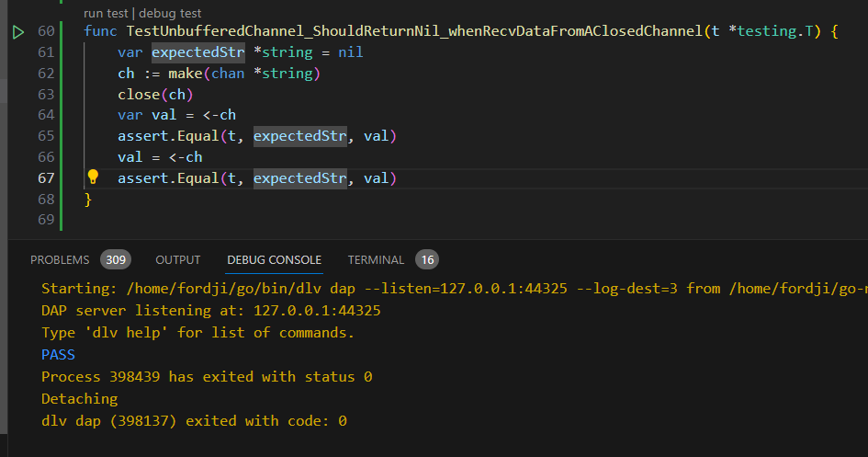The width and height of the screenshot is (868, 457).
Task: Click the "debug test" code lens link
Action: pyautogui.click(x=171, y=14)
